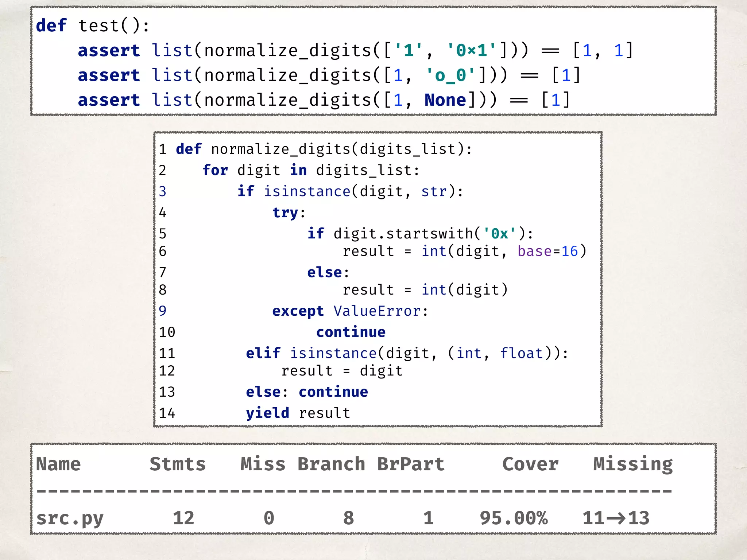Click the 'Missing' column header
Viewport: 747px width, 560px height.
tap(633, 464)
